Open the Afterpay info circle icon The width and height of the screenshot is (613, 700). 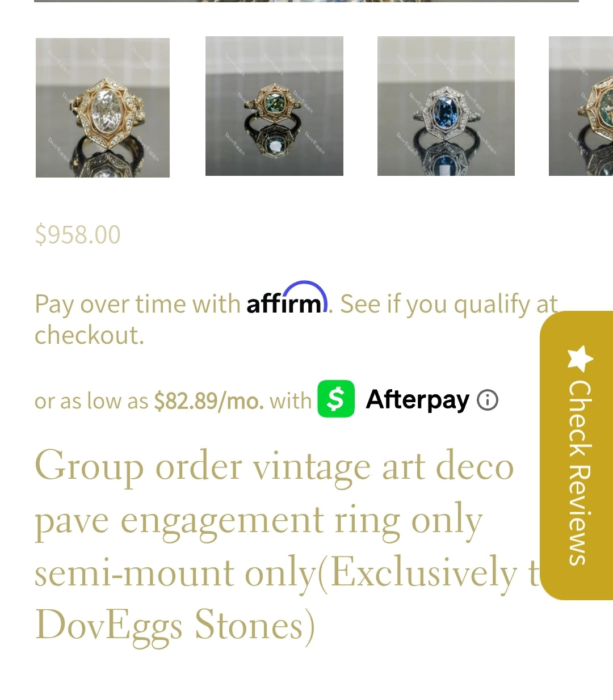coord(488,400)
